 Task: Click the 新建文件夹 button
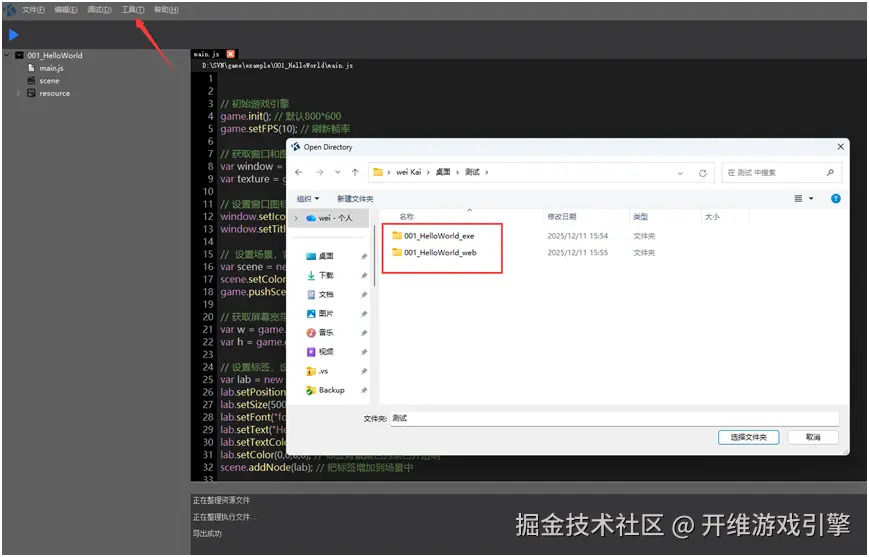tap(355, 198)
